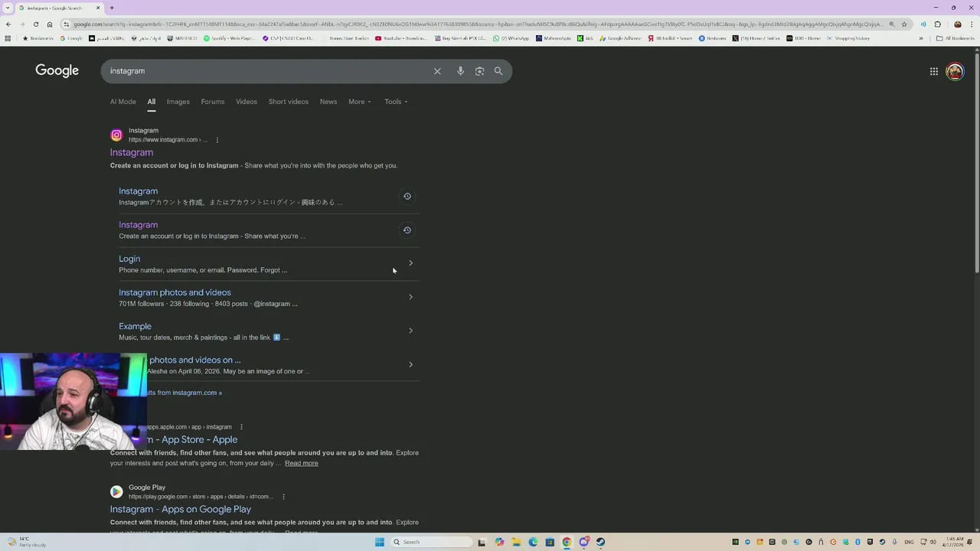Click the browser address bar URL
This screenshot has width=980, height=551.
(479, 24)
